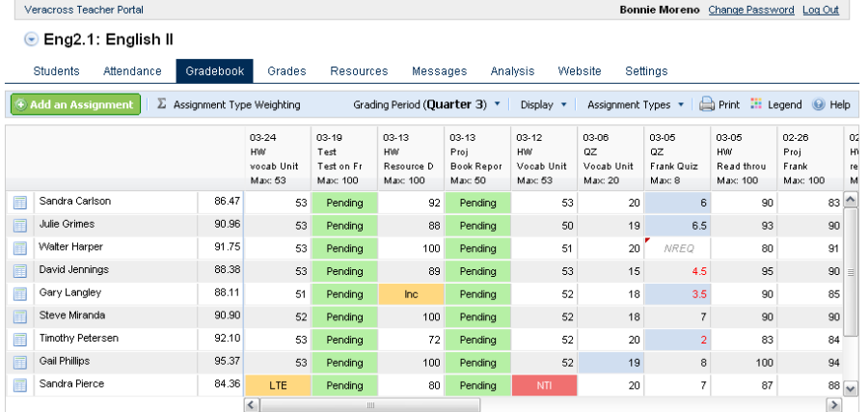Open the Settings tab
This screenshot has width=868, height=412.
[x=646, y=70]
